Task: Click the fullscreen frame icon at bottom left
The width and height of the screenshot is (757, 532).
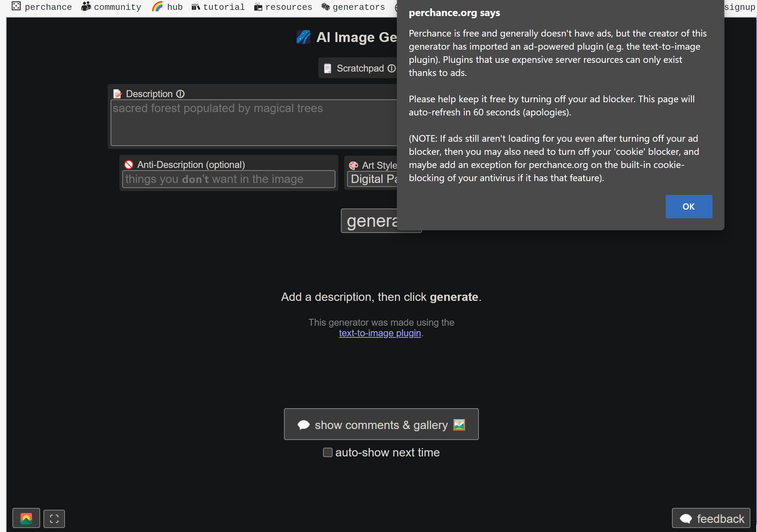Action: 54,518
